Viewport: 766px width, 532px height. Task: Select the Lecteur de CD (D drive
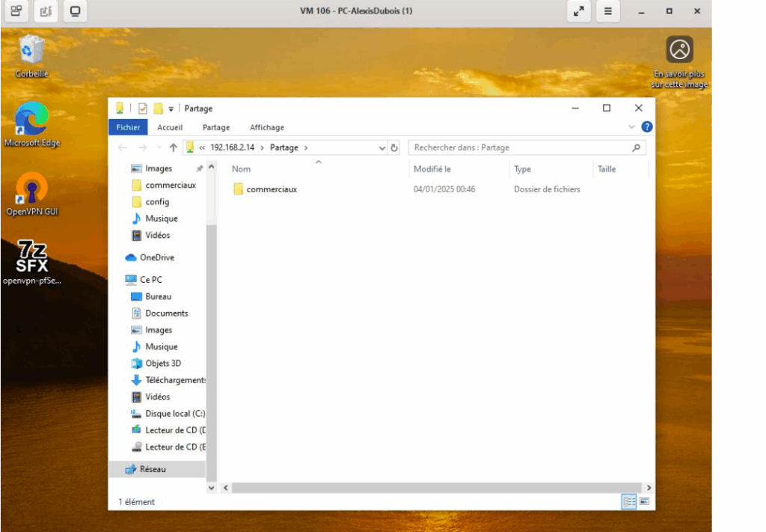pos(175,430)
